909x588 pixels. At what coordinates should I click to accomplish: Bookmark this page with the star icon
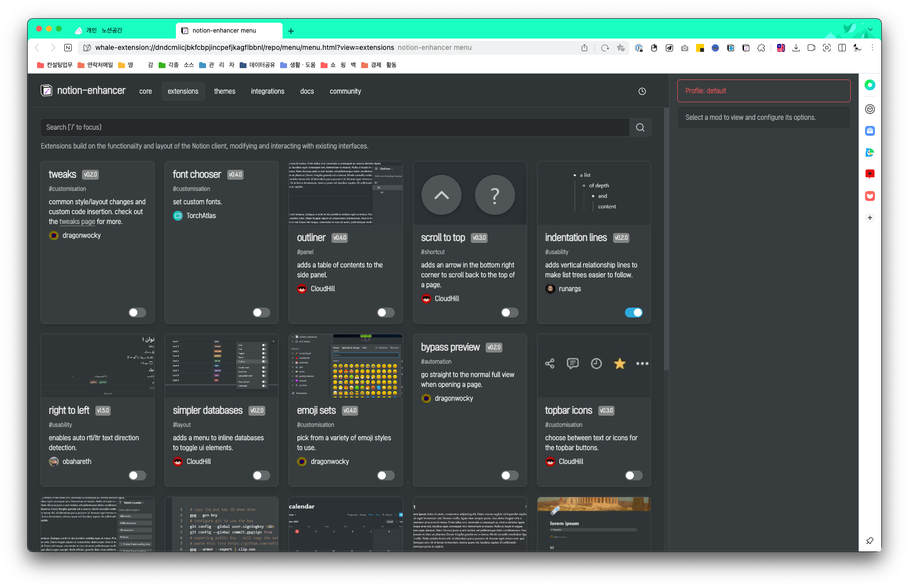point(620,48)
